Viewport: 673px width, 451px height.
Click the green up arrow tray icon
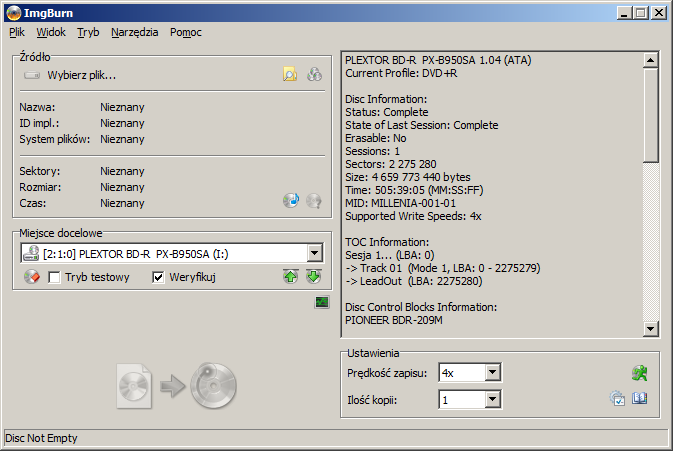[x=291, y=276]
